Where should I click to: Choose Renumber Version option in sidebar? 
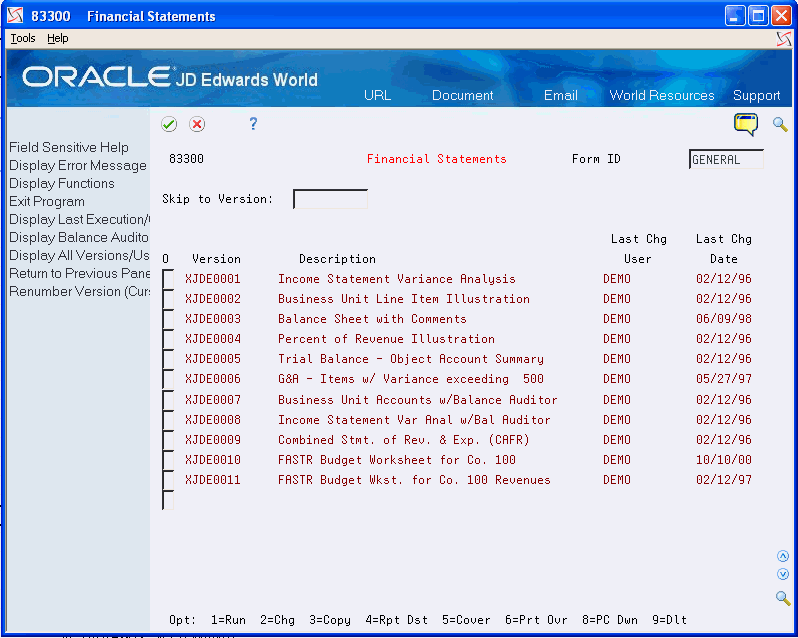click(79, 292)
